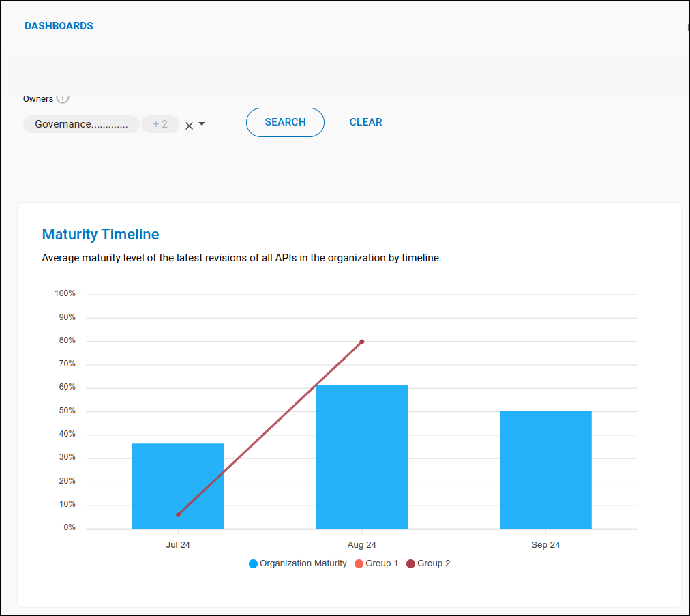The height and width of the screenshot is (616, 690).
Task: Click the Organization Maturity legend label
Action: [303, 563]
